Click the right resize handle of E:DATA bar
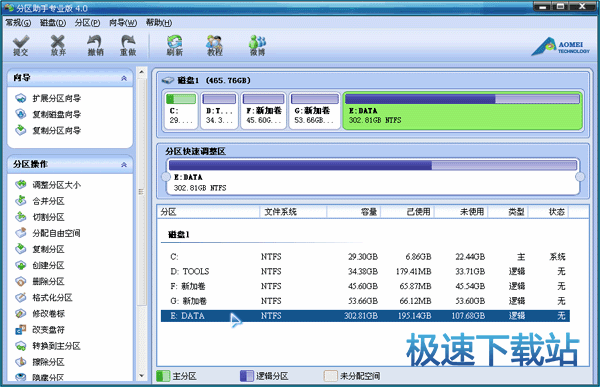The width and height of the screenshot is (600, 387). [580, 177]
